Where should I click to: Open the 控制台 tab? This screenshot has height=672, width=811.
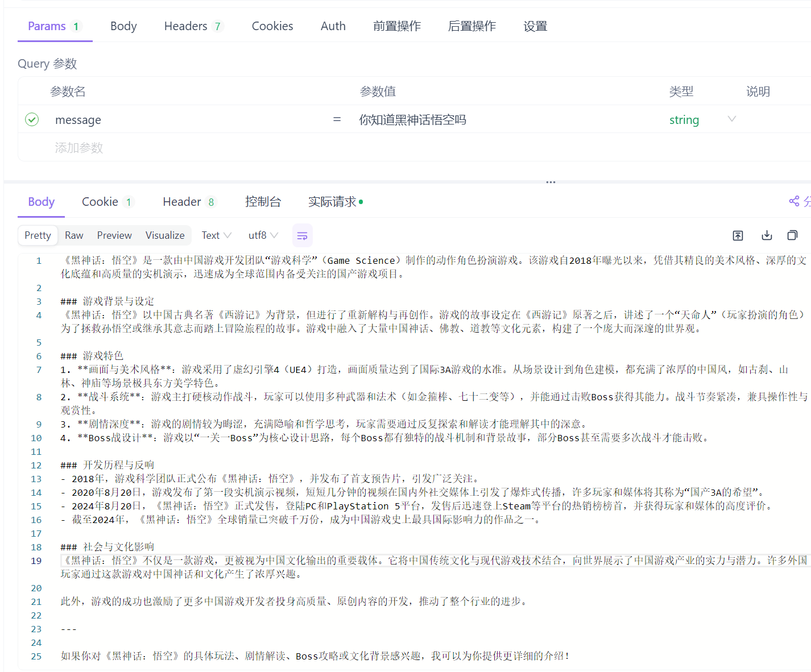coord(263,202)
